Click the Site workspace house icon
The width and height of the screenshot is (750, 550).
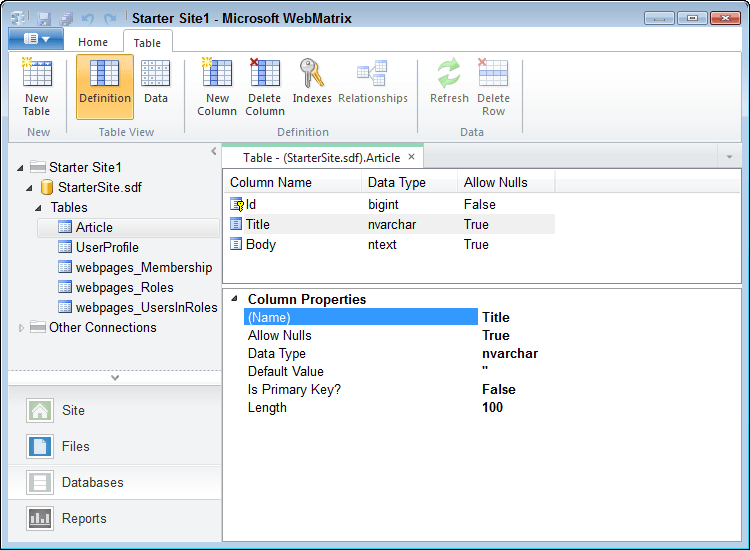40,410
